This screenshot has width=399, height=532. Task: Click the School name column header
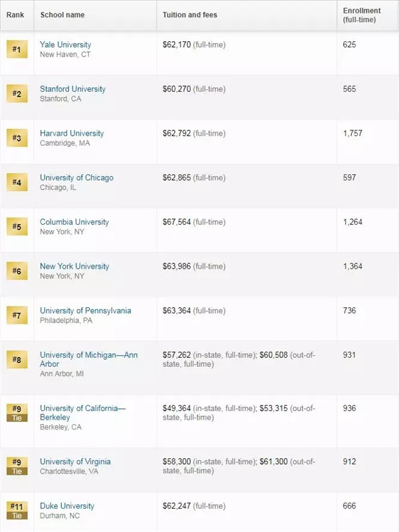tap(63, 15)
